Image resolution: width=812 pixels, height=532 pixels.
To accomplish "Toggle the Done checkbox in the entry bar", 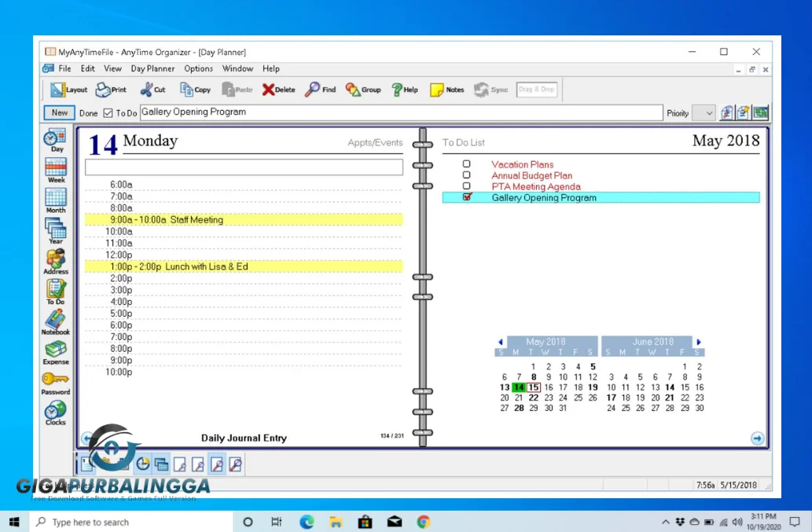I will tap(108, 113).
